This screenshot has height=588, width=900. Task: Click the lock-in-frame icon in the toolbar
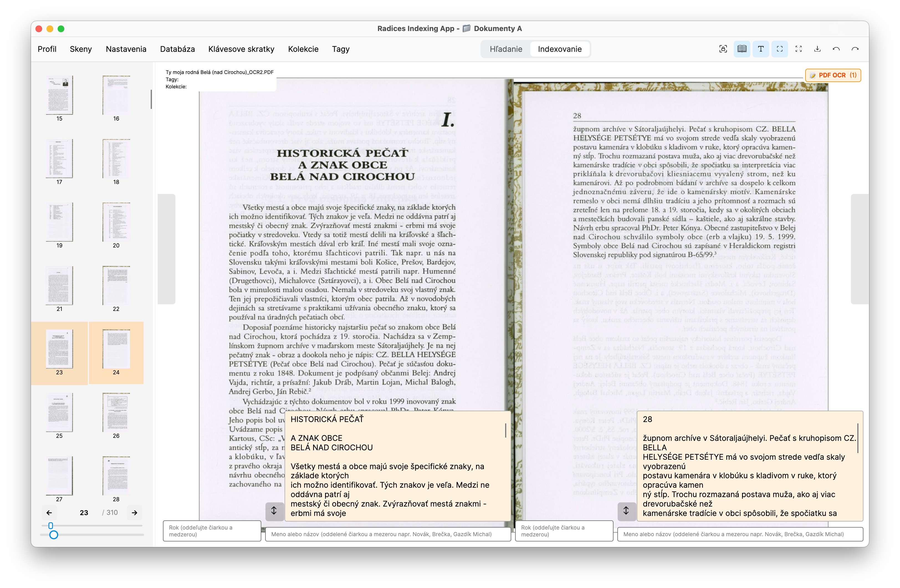pyautogui.click(x=723, y=49)
